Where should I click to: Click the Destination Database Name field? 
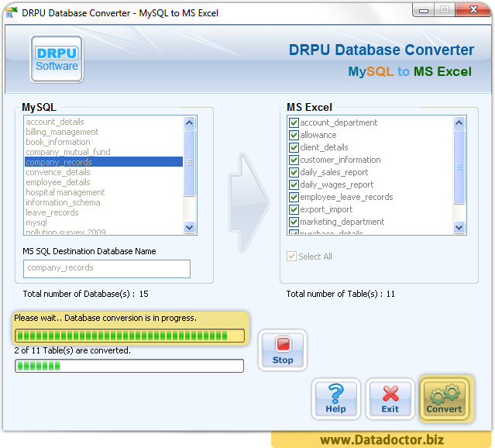[x=107, y=268]
